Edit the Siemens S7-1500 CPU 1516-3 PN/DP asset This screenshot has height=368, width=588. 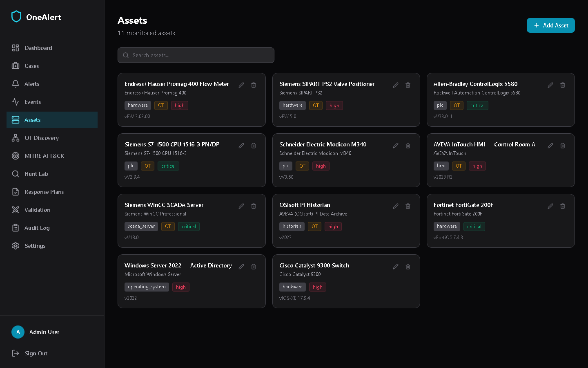pos(241,146)
